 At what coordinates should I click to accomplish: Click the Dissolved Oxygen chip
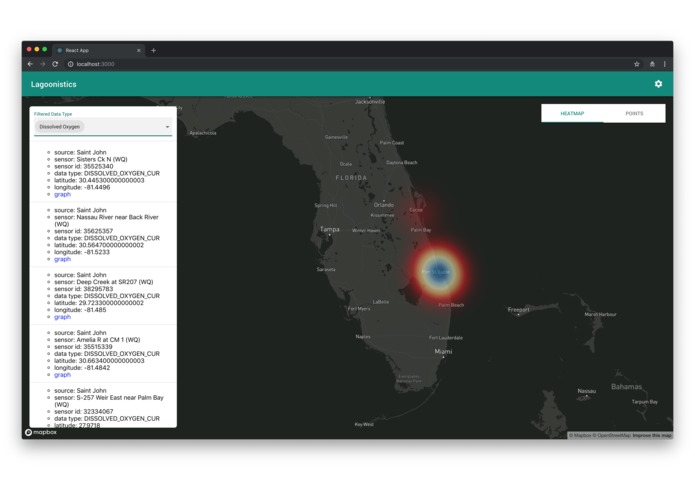(59, 127)
